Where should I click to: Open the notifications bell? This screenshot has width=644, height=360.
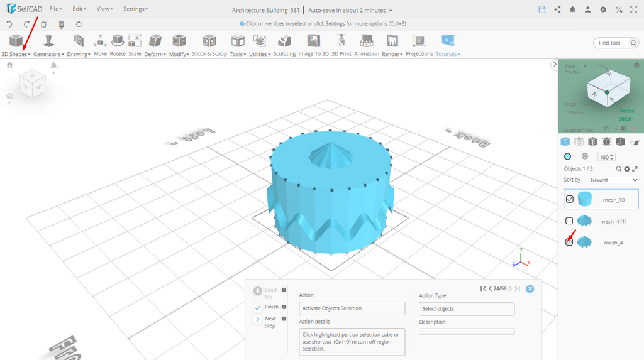point(572,9)
